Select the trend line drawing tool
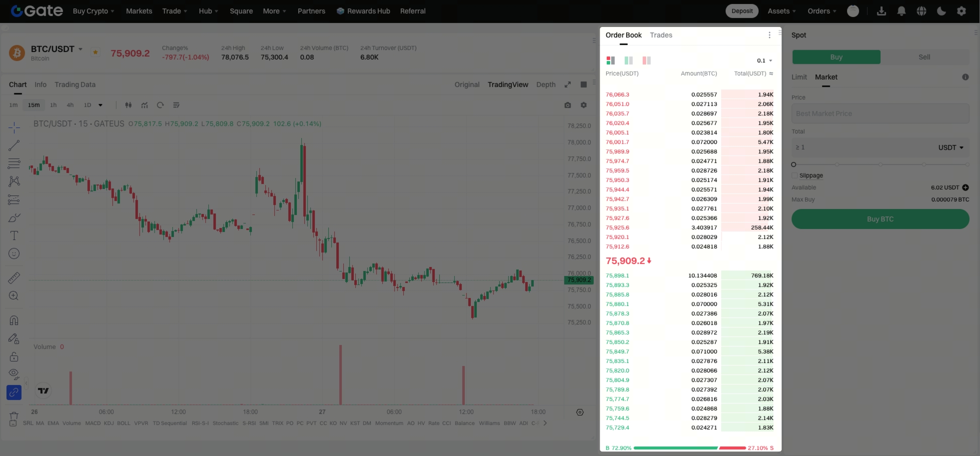Image resolution: width=980 pixels, height=456 pixels. point(14,145)
